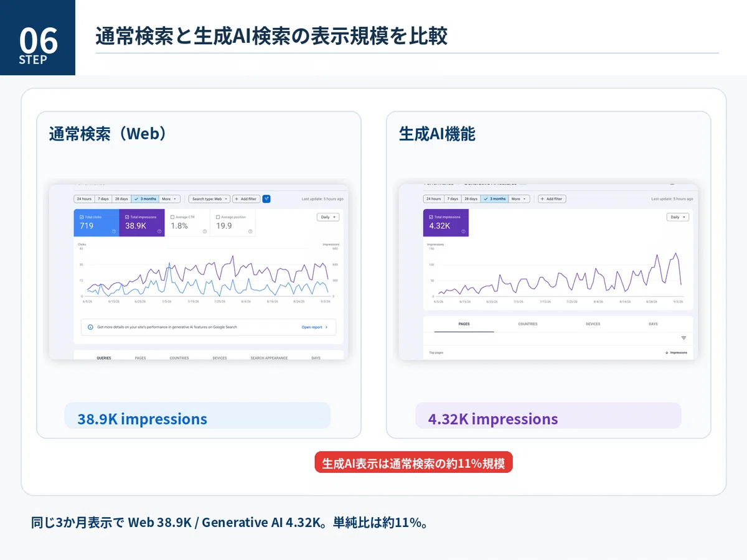Viewport: 747px width, 560px height.
Task: Click help icon on Average position card
Action: pos(250,231)
